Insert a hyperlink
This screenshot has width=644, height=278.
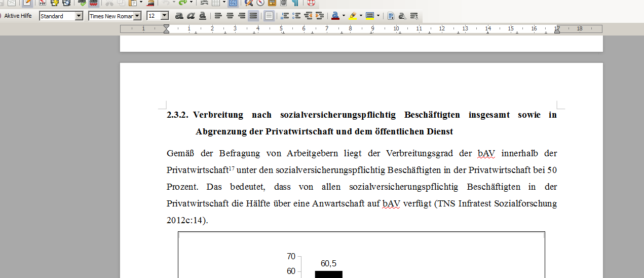pos(204,3)
